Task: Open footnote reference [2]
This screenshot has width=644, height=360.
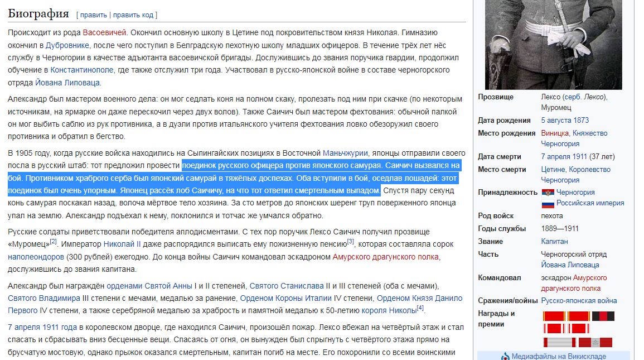Action: pos(54,241)
